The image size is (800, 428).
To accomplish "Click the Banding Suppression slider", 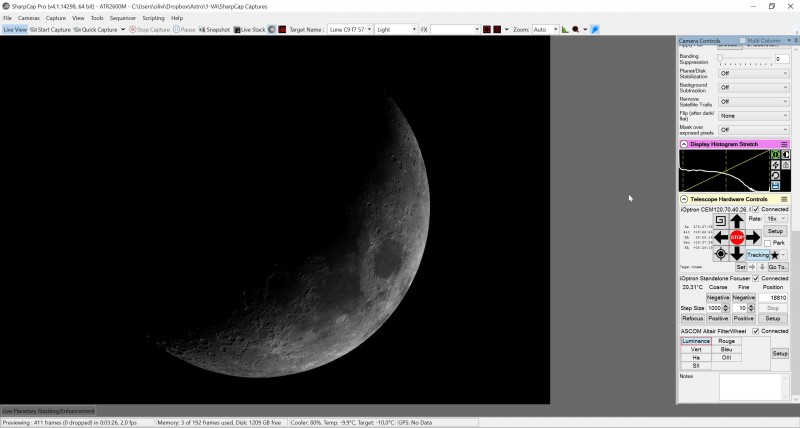I will 746,59.
